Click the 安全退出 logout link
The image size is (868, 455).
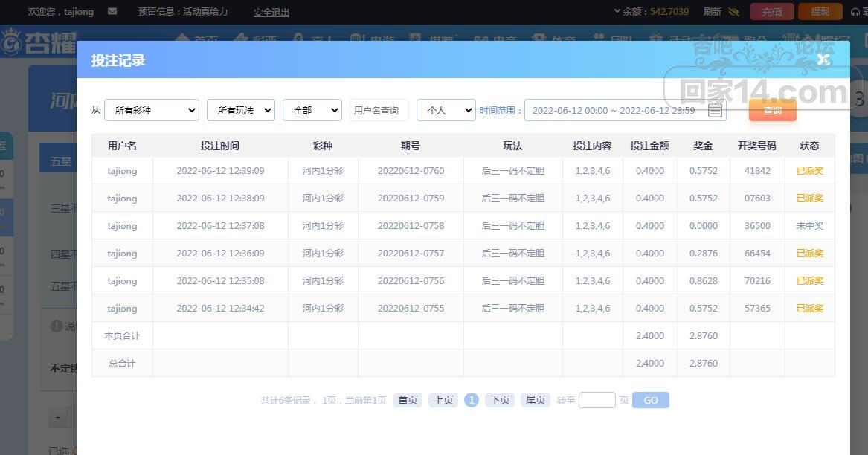tap(271, 13)
